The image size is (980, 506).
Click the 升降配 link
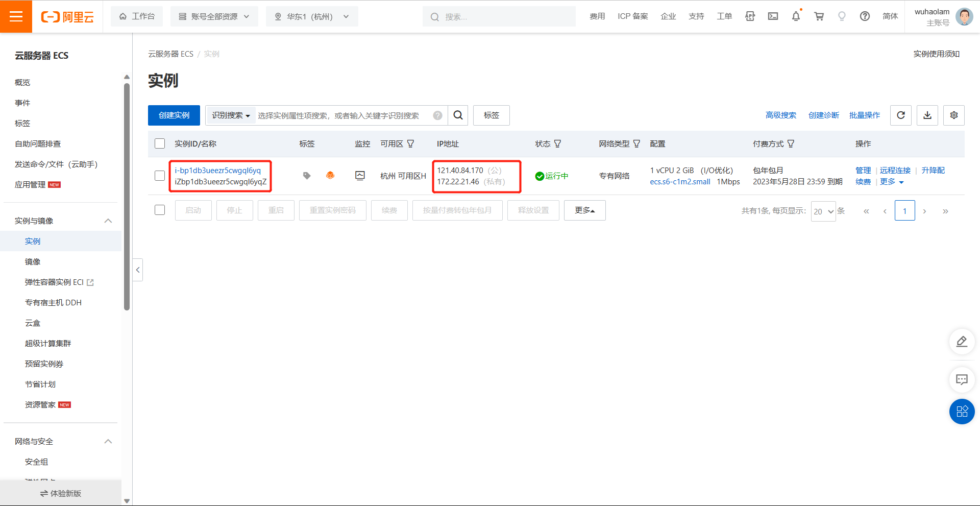[x=933, y=171]
